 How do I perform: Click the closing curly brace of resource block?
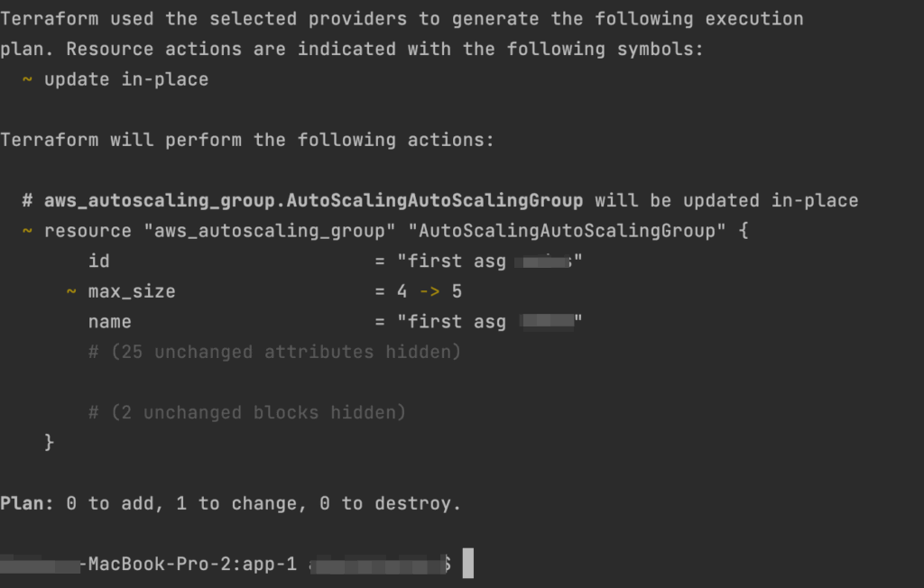tap(50, 442)
